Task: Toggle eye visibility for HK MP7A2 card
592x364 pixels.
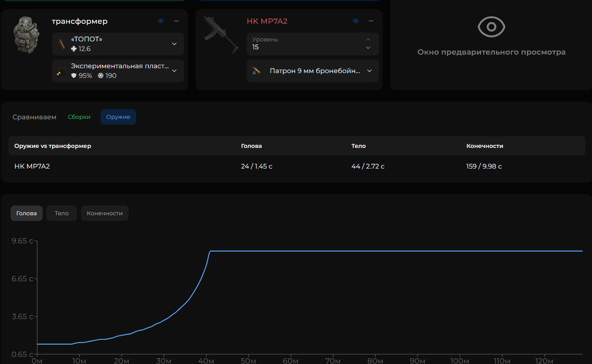Action: tap(356, 21)
